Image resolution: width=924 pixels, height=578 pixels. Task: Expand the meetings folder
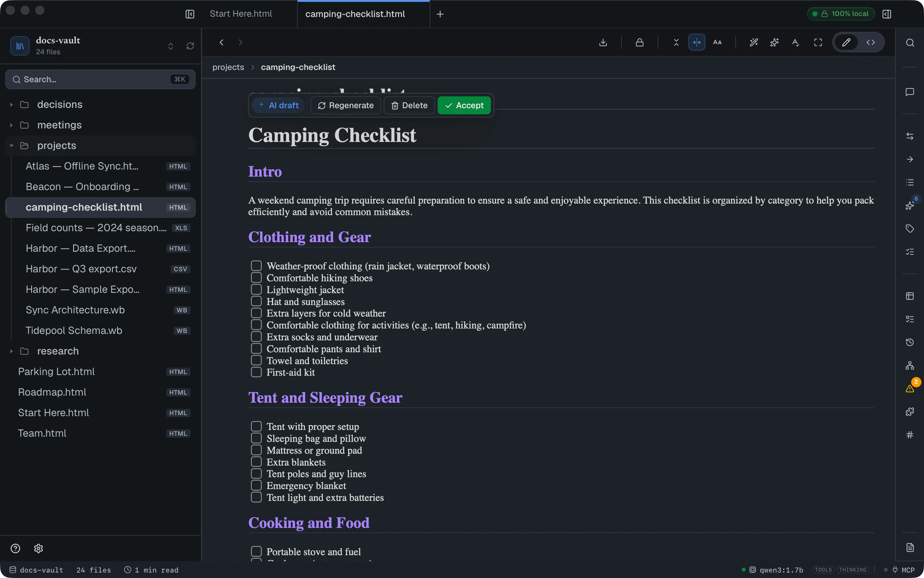(x=12, y=125)
